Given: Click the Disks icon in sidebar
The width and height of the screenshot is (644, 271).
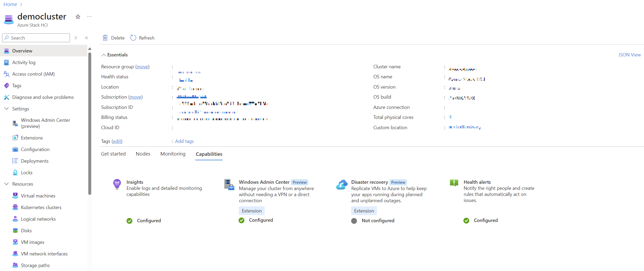Looking at the screenshot, I should 15,231.
